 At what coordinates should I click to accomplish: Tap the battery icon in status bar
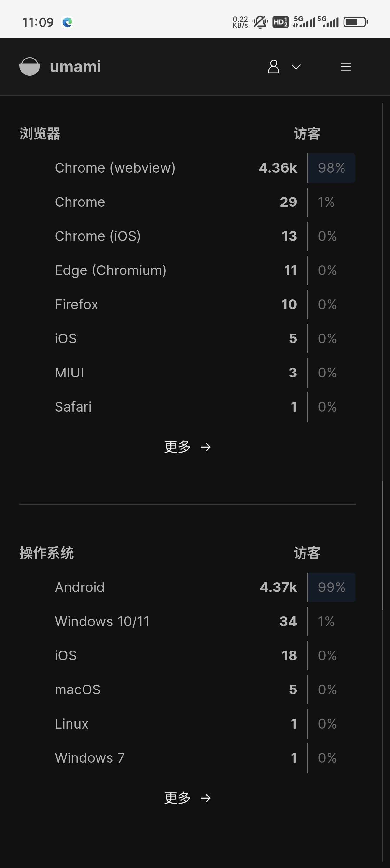pyautogui.click(x=355, y=22)
